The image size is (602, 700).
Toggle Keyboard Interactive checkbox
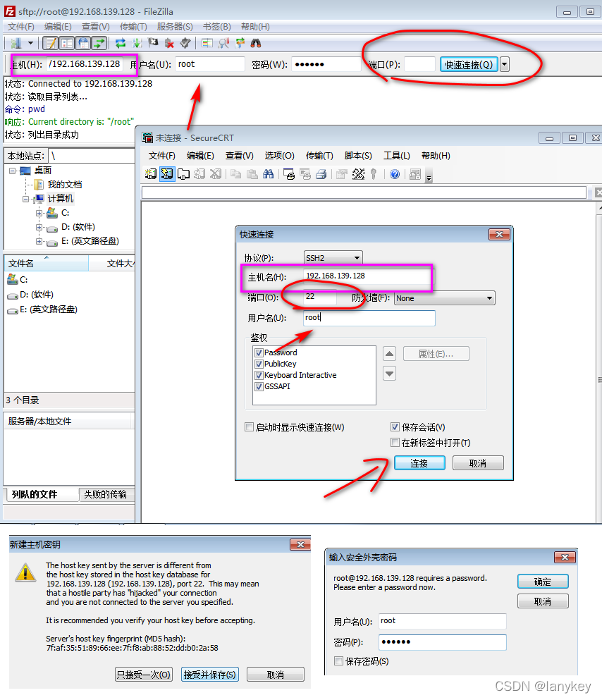point(259,375)
